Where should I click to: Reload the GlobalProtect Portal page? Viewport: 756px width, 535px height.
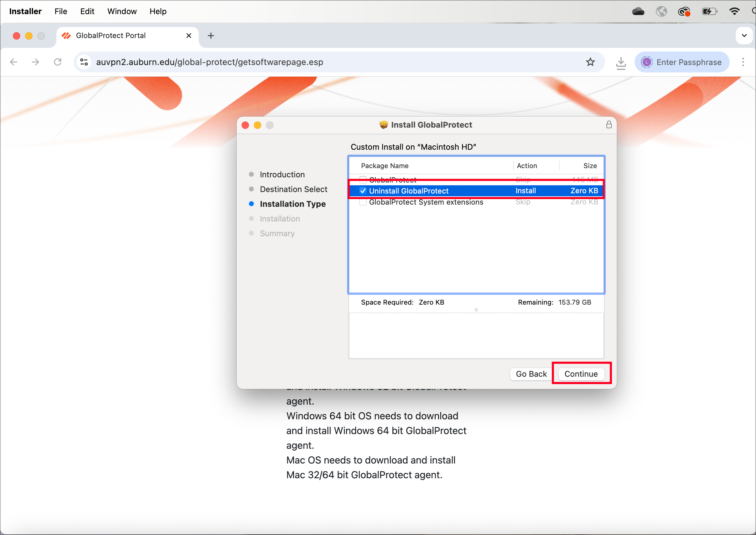pyautogui.click(x=58, y=62)
